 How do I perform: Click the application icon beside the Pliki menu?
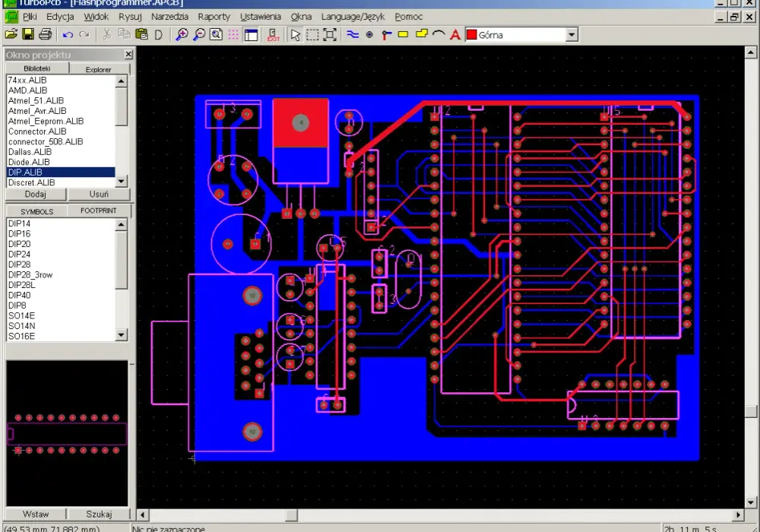click(11, 17)
